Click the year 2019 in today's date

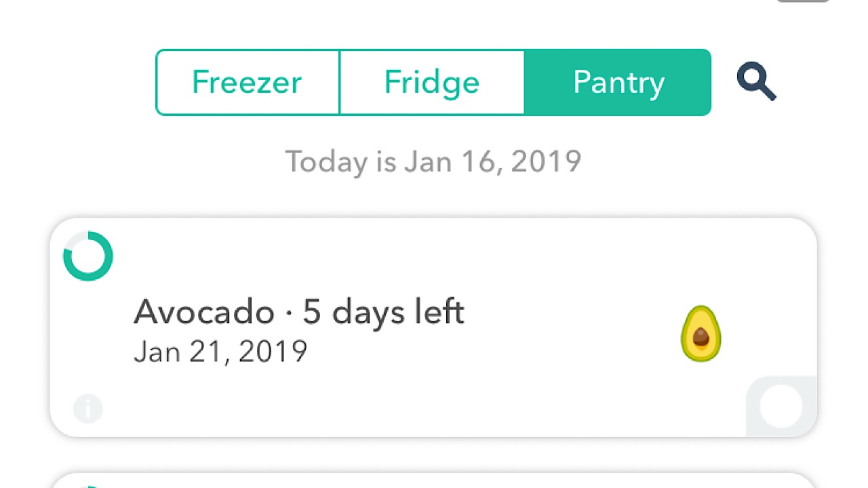pyautogui.click(x=546, y=162)
